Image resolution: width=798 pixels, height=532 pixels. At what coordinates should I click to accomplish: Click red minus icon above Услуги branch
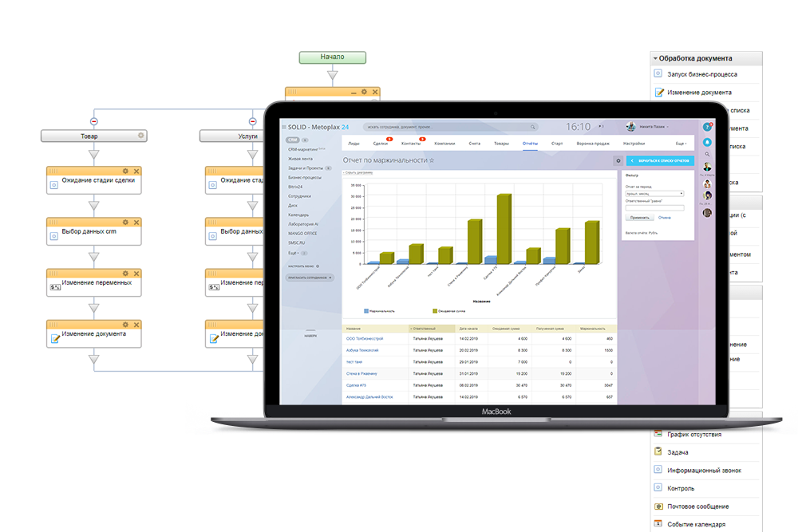252,121
